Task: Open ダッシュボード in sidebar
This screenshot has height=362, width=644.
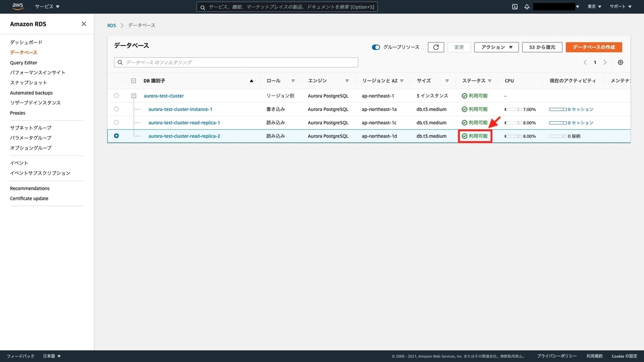Action: point(26,42)
